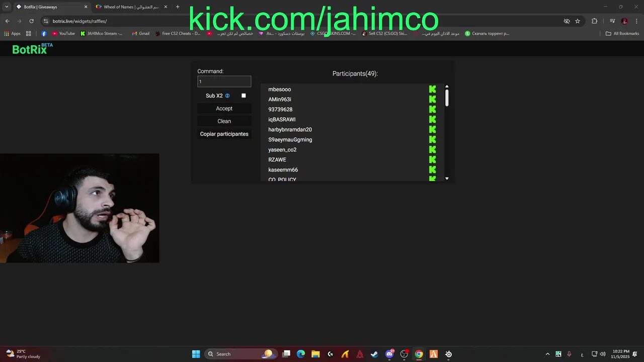Click participants list scroll up arrow
The image size is (644, 362).
447,87
